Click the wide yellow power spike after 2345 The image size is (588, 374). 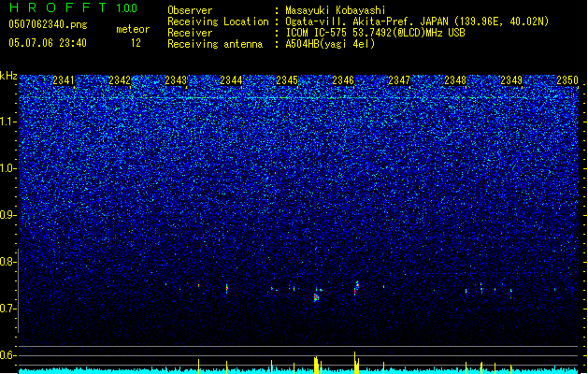(317, 365)
